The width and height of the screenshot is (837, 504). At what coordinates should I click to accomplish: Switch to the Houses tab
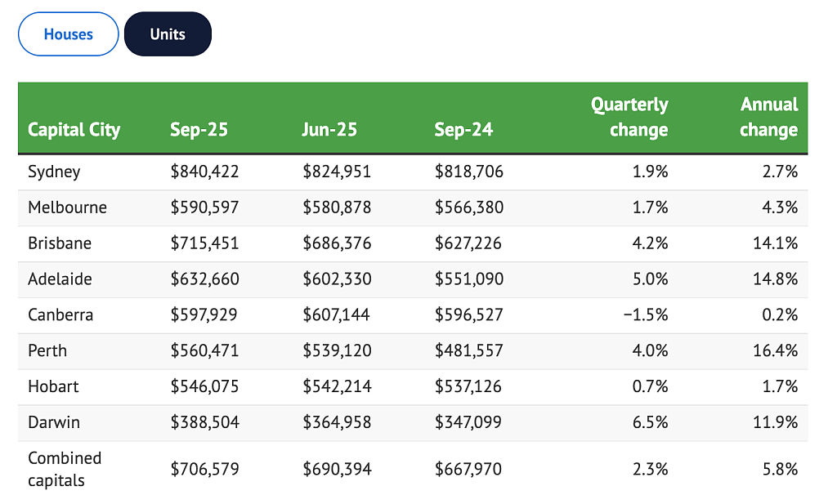tap(69, 34)
